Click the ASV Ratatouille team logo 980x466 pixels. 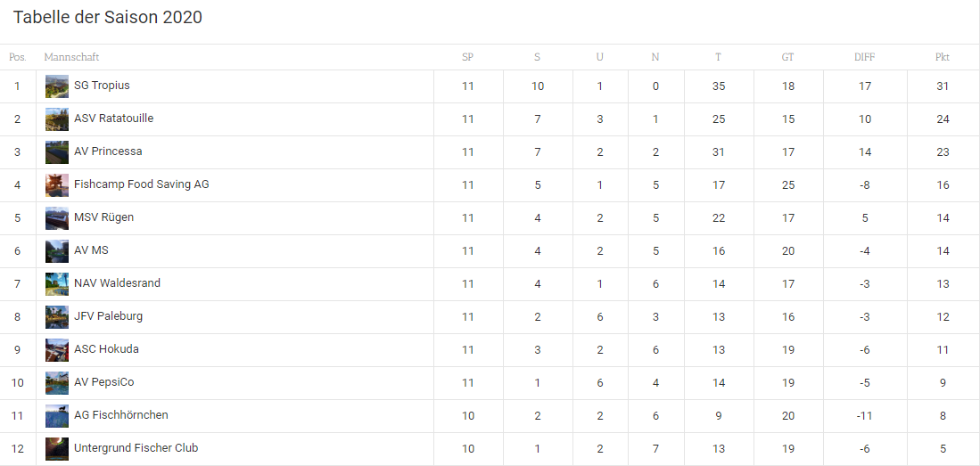(x=57, y=119)
